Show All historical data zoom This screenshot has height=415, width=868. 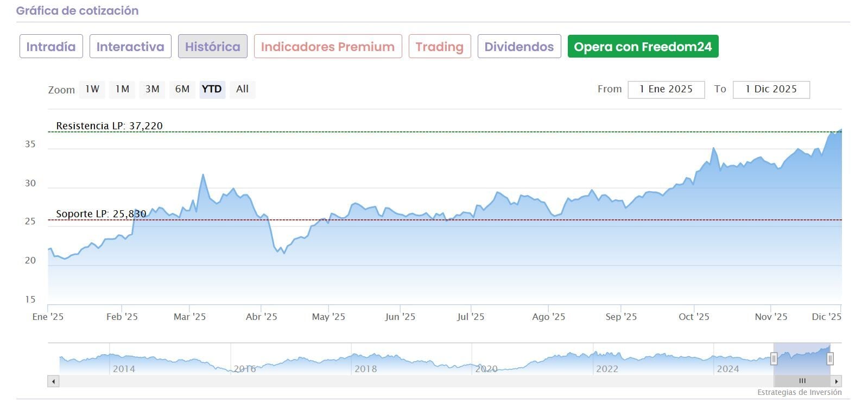(242, 89)
